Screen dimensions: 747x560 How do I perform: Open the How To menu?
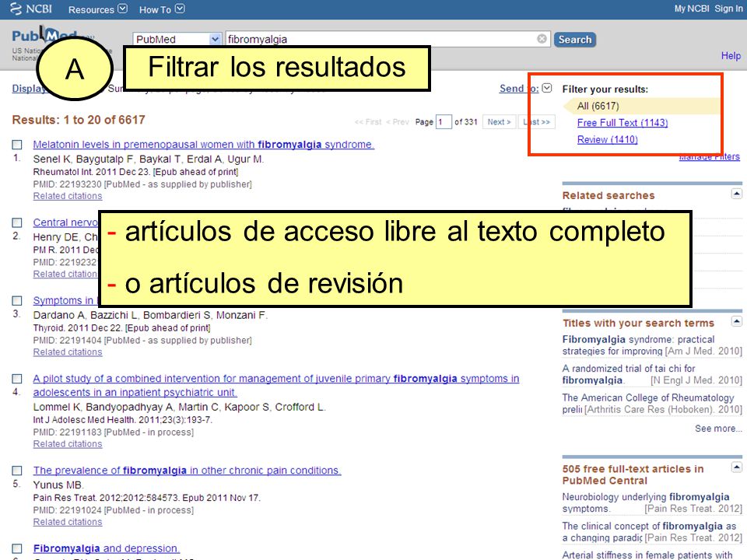coord(162,9)
